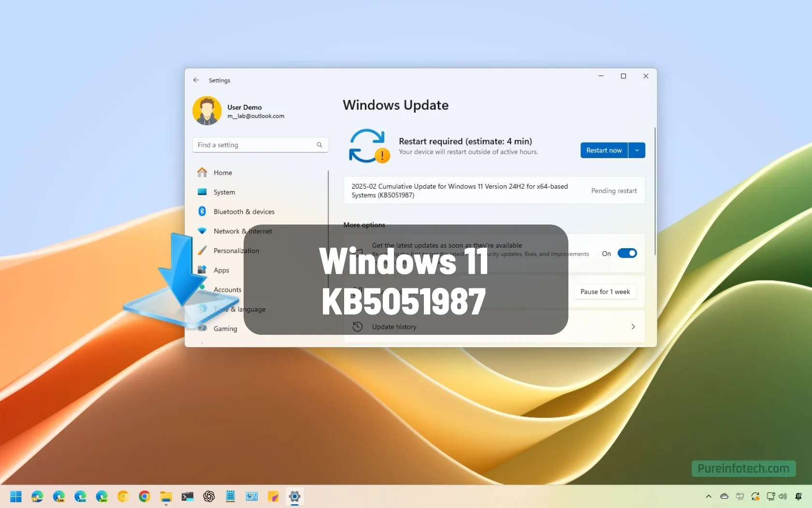Open Notepad from the taskbar

pos(231,496)
